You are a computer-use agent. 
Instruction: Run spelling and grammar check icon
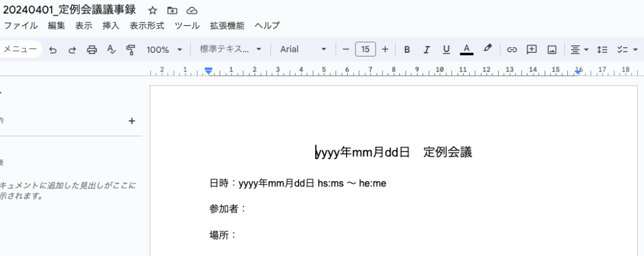(111, 49)
